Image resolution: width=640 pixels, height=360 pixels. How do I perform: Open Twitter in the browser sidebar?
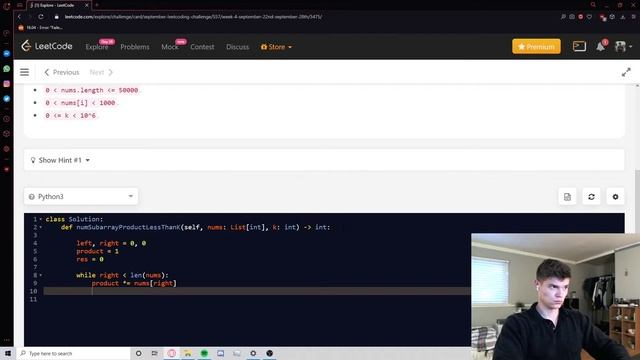[x=7, y=98]
